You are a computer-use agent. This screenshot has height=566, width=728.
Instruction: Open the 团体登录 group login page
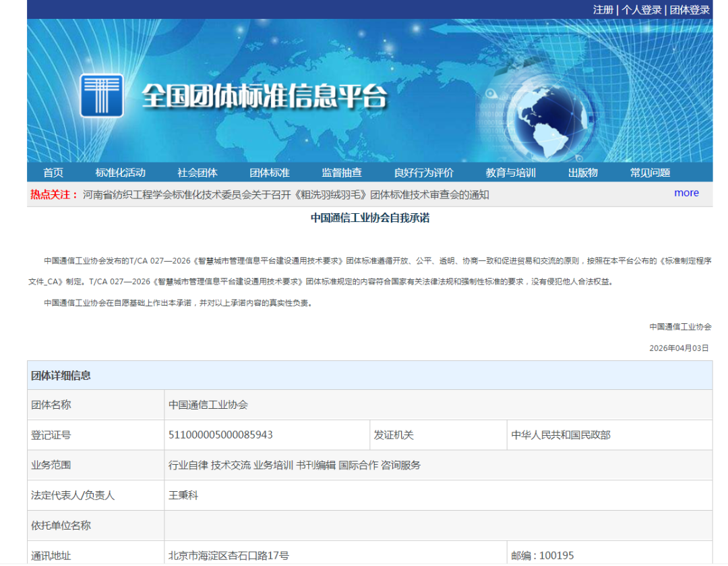coord(690,9)
